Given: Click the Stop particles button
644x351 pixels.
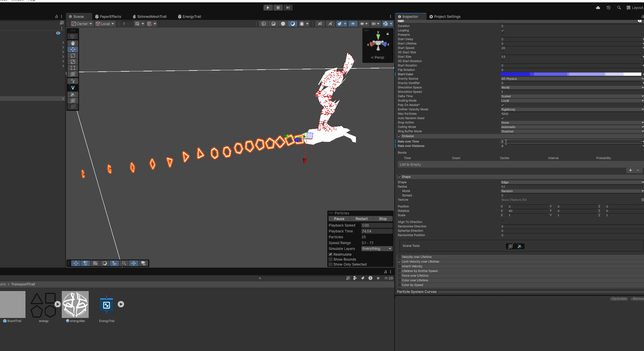Looking at the screenshot, I should (383, 219).
